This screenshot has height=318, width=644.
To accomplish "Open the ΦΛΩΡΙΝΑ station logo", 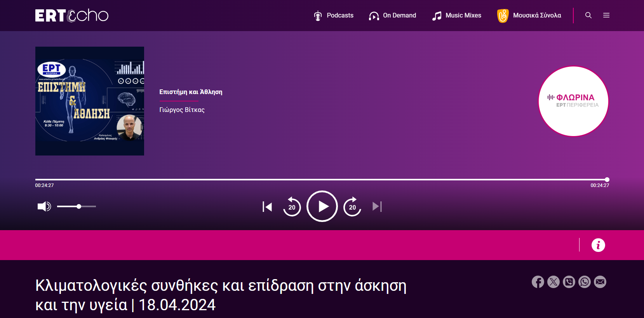I will [573, 101].
